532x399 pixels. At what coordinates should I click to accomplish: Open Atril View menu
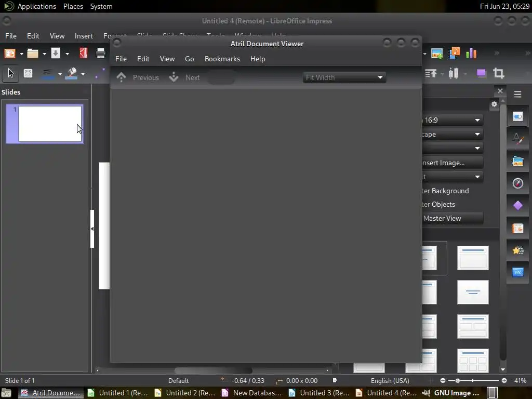(167, 59)
